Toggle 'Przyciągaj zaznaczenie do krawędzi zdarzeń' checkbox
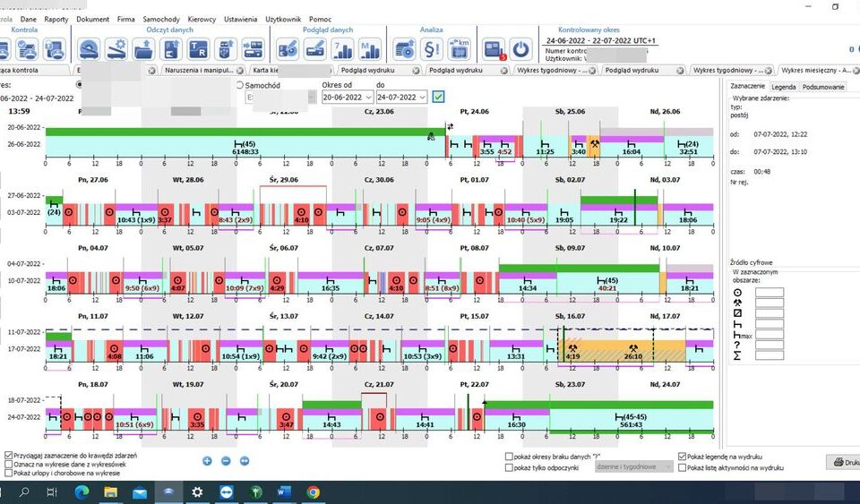 click(x=9, y=455)
